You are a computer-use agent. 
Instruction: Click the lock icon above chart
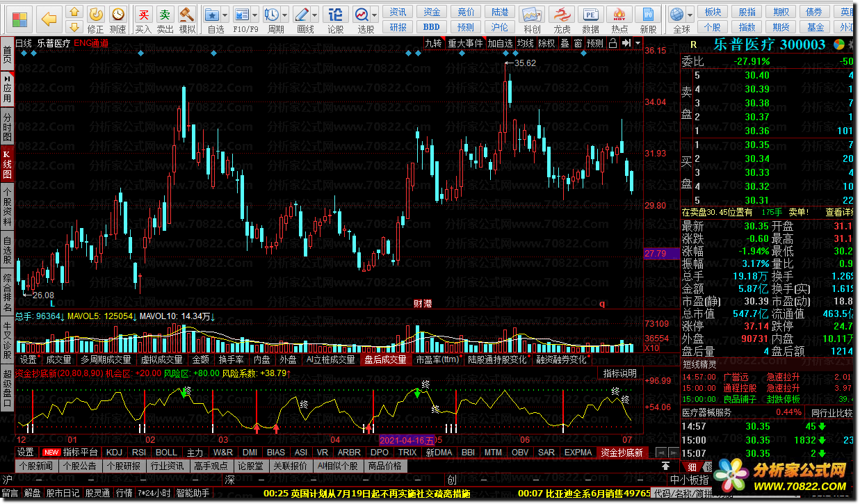tap(612, 43)
